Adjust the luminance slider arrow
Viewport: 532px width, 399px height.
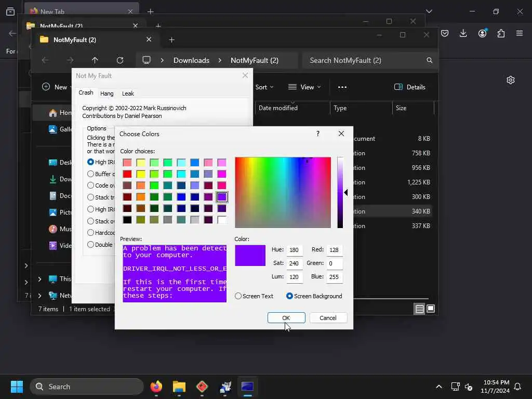[345, 192]
